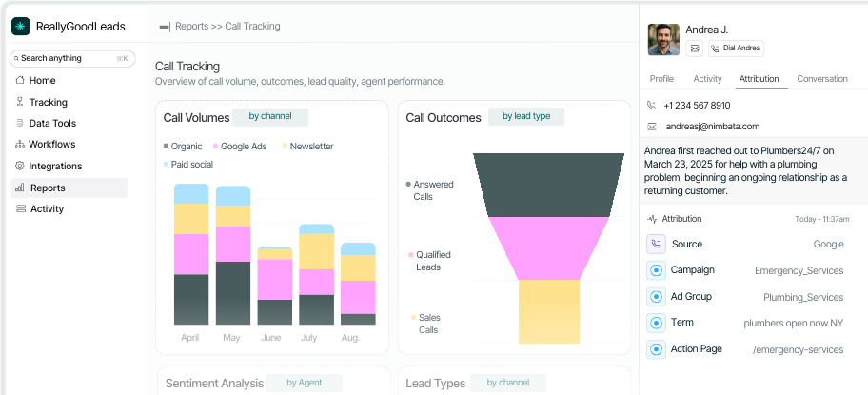Click the Action Page attribution icon
Screen dimensions: 868x395
(655, 349)
